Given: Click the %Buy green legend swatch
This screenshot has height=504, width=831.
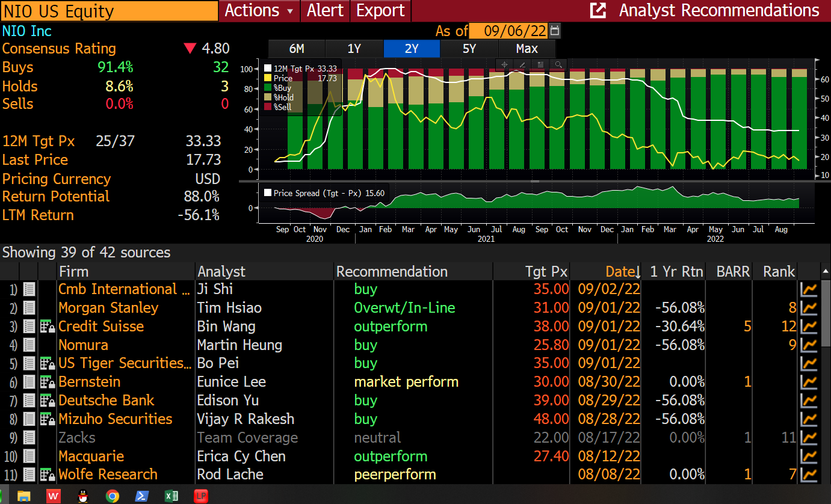Looking at the screenshot, I should [268, 88].
